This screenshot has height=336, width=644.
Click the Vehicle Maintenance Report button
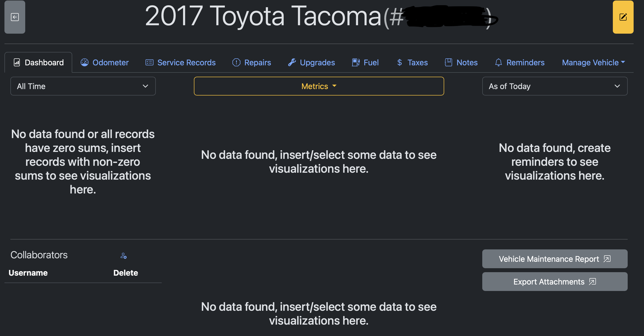[x=554, y=259]
